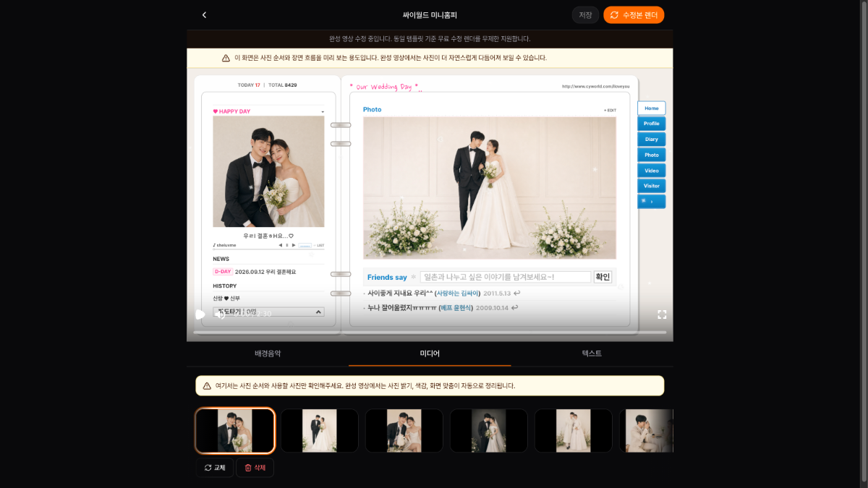Click the 'Our Wedding Day' title text
This screenshot has width=868, height=488.
click(386, 87)
